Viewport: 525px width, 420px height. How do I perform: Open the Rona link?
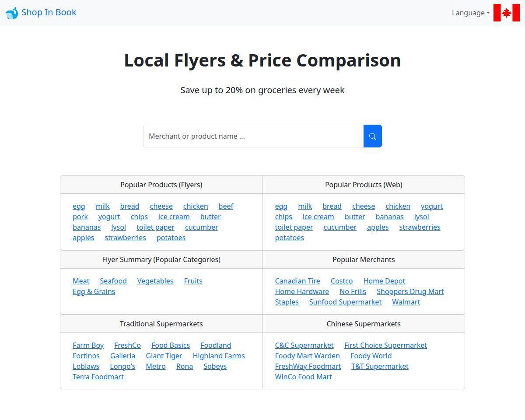185,366
